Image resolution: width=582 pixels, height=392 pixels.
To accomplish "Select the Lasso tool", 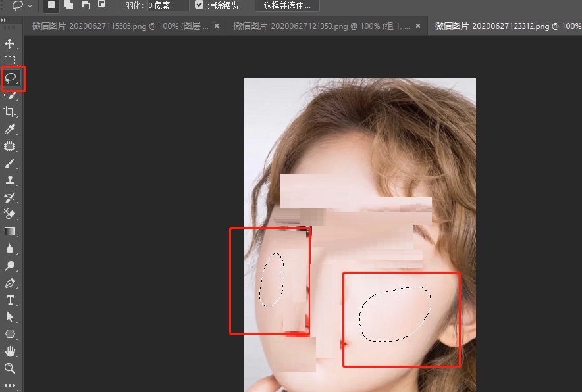I will 10,78.
